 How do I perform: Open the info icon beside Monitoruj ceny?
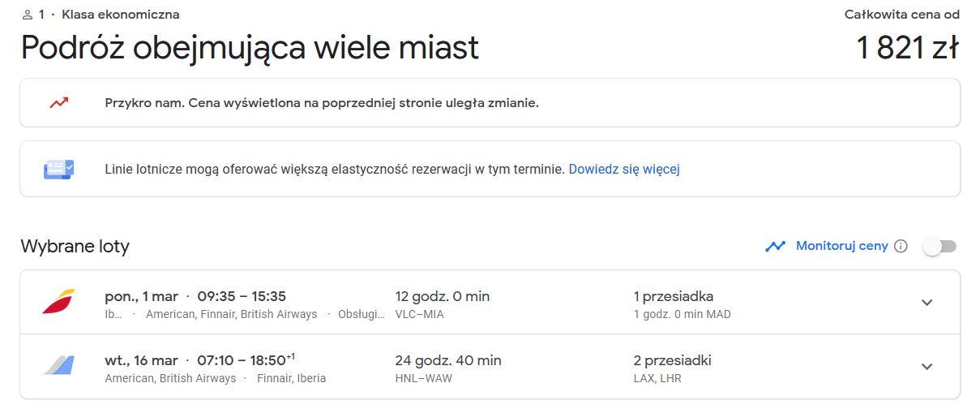click(x=901, y=246)
